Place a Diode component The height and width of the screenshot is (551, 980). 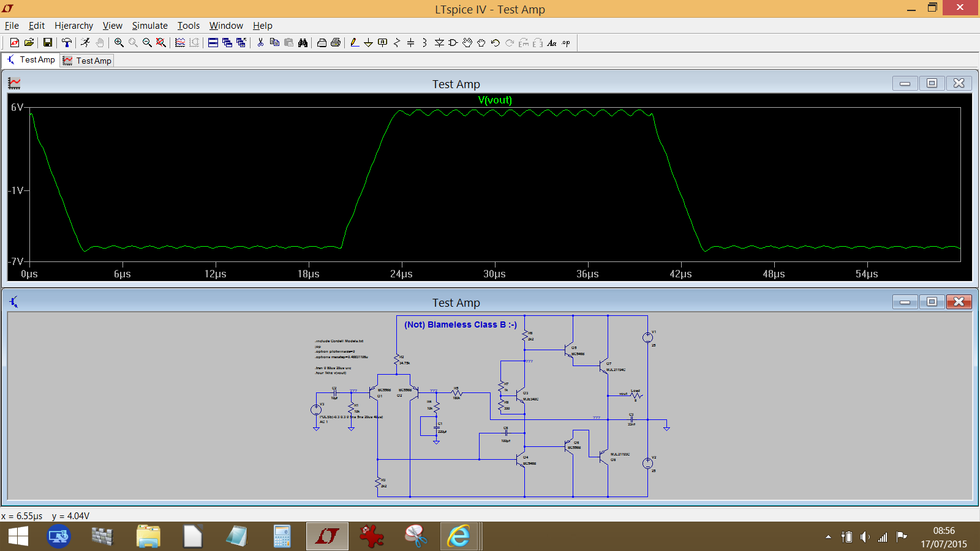click(439, 42)
